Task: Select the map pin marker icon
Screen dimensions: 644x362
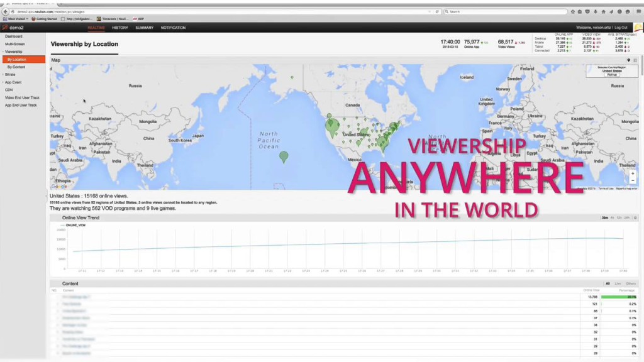Action: pyautogui.click(x=628, y=60)
